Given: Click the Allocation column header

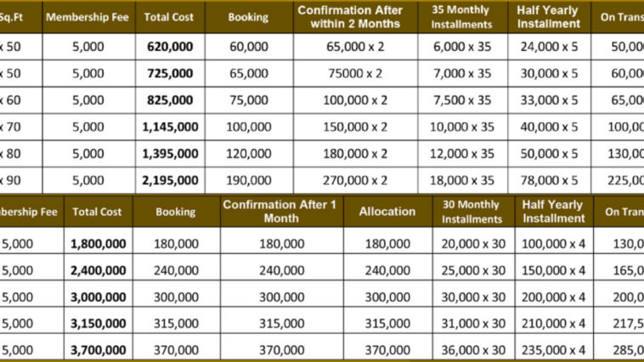Looking at the screenshot, I should coord(387,211).
